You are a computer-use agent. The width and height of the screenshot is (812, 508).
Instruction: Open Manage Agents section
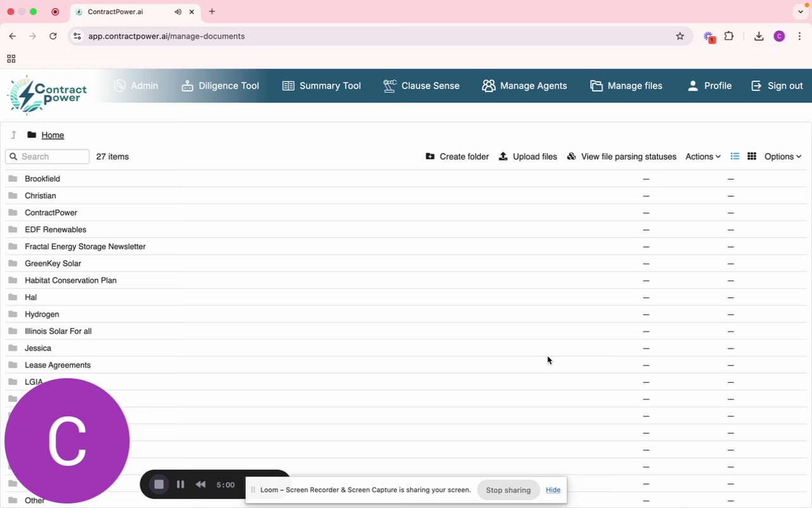525,86
